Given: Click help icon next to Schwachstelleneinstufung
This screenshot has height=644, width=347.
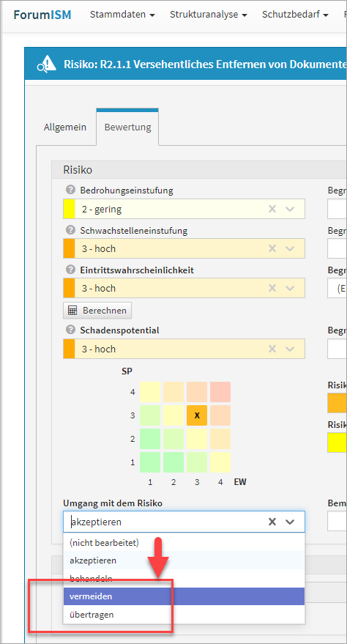Looking at the screenshot, I should (x=70, y=230).
